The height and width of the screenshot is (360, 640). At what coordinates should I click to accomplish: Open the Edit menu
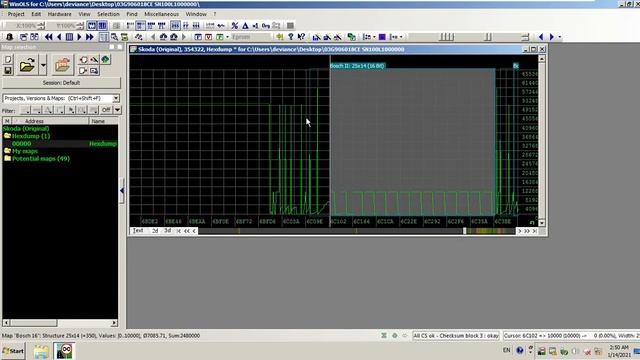36,14
